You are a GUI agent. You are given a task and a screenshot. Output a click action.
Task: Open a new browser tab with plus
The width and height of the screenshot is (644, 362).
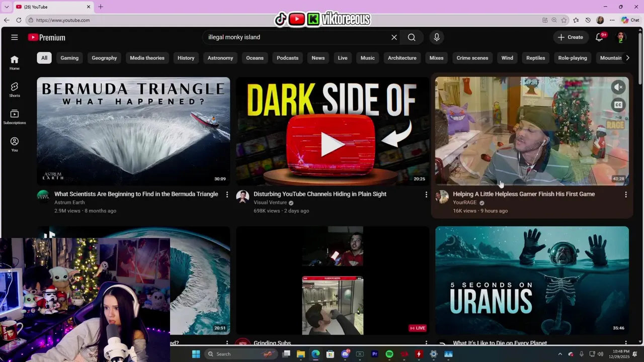tap(101, 7)
